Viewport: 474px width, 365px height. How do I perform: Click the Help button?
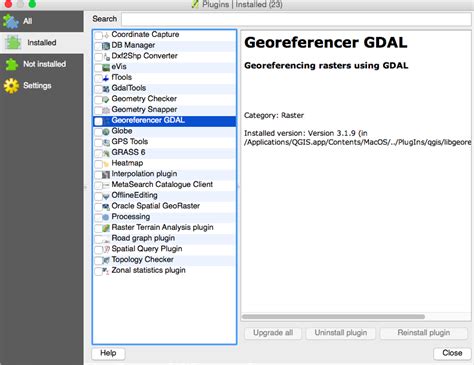(108, 353)
